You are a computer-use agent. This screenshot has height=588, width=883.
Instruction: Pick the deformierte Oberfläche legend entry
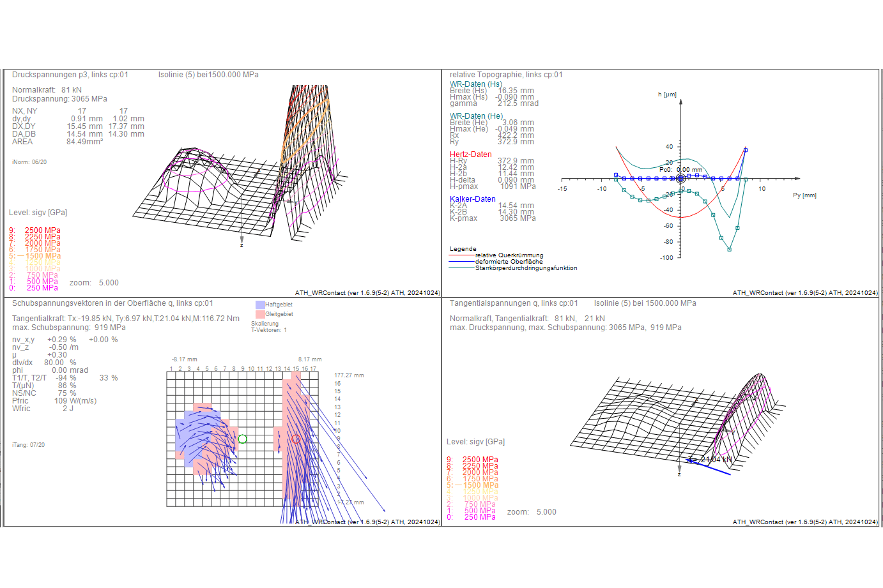coord(509,262)
